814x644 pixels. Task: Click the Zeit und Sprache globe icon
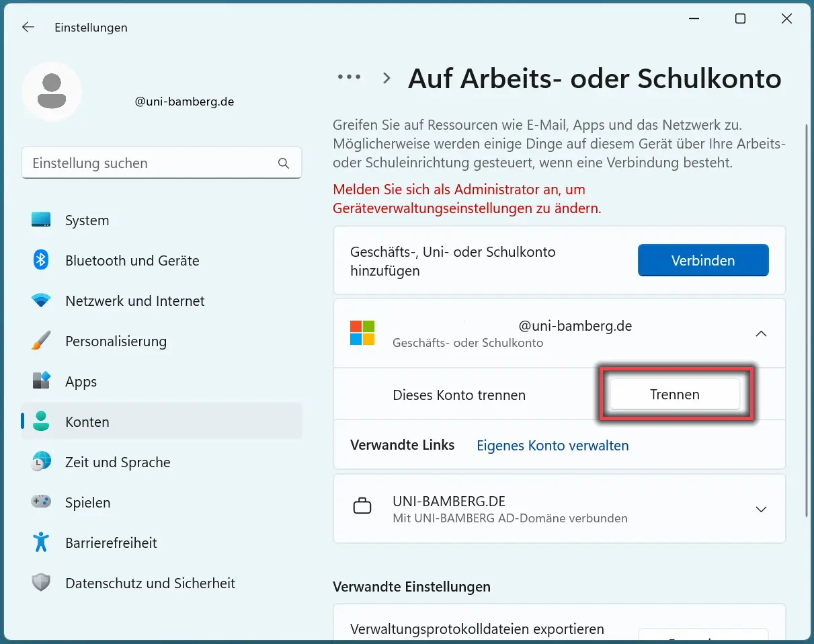[x=41, y=462]
